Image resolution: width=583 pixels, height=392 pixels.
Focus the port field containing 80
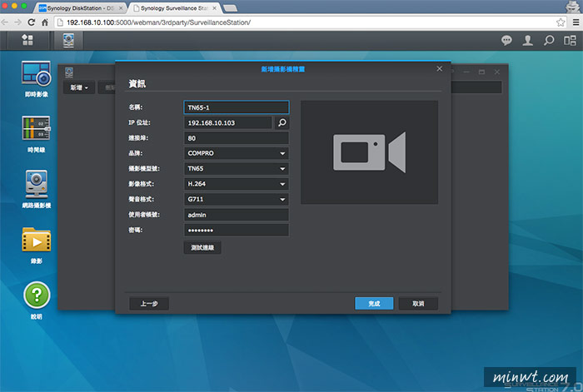(237, 138)
